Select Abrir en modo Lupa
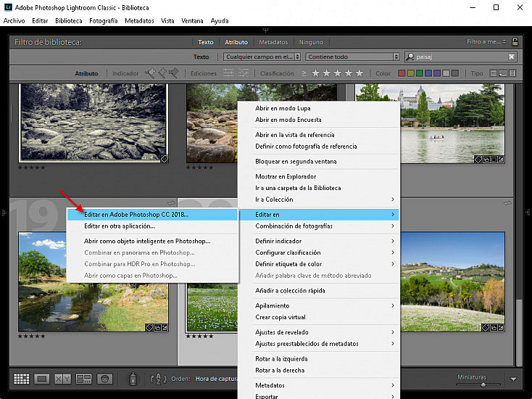Screen dimensions: 532x399 [319, 108]
